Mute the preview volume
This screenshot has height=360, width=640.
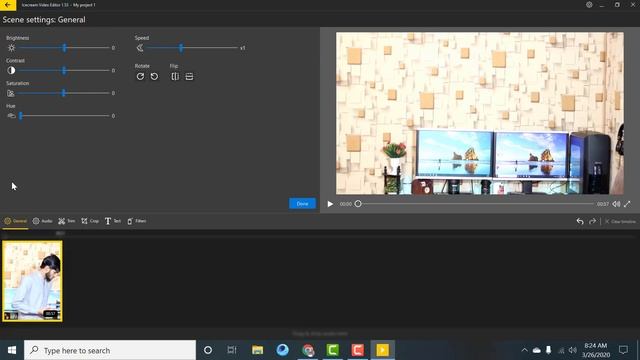pos(616,204)
